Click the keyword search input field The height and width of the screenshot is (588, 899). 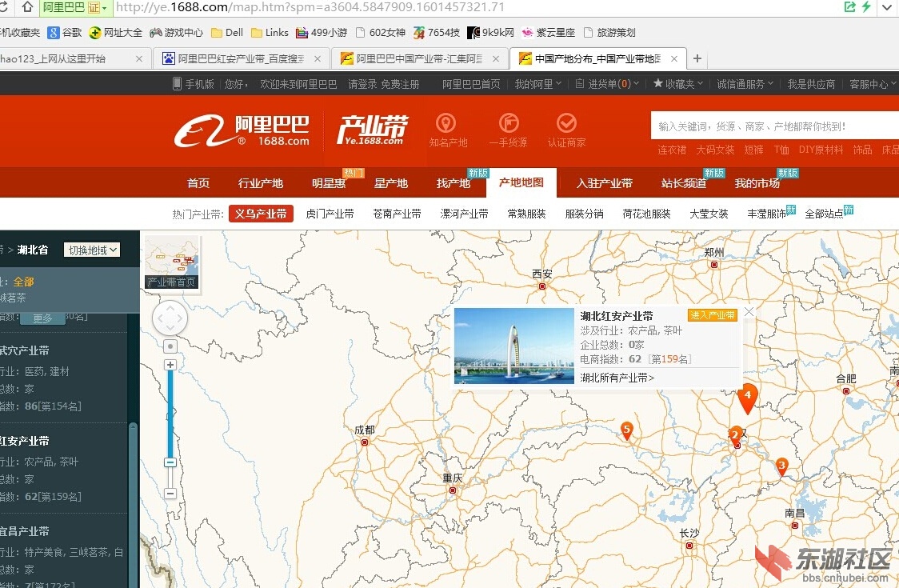click(774, 126)
